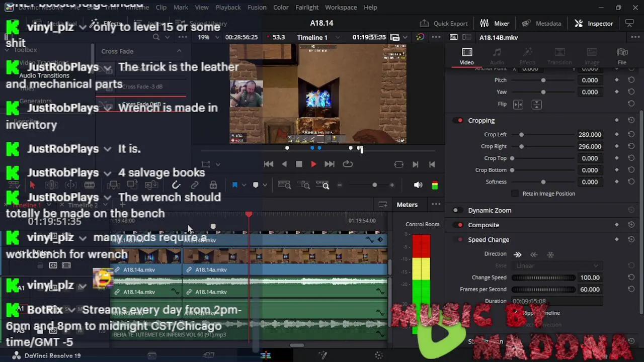Mute viewer audio with speaker icon
The width and height of the screenshot is (644, 362).
click(x=418, y=185)
